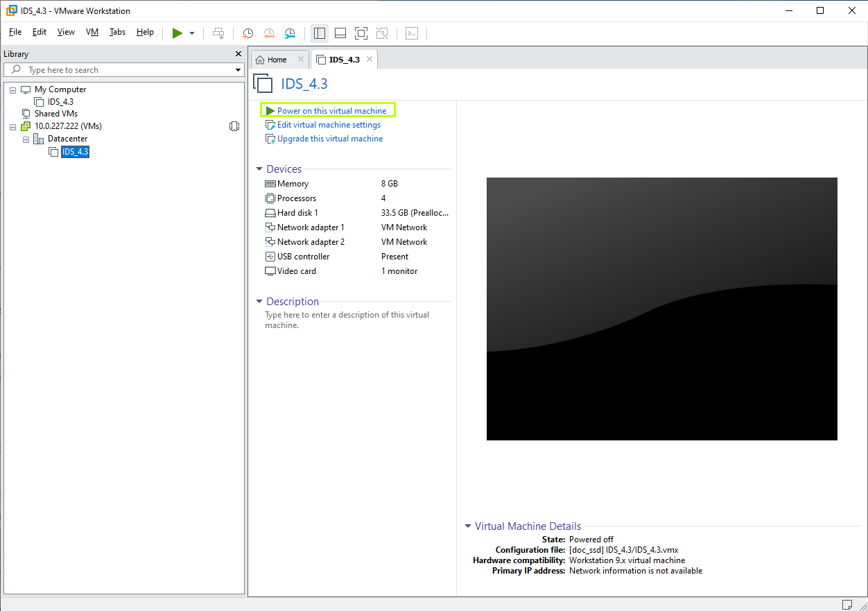
Task: Close the Library panel
Action: coord(238,54)
